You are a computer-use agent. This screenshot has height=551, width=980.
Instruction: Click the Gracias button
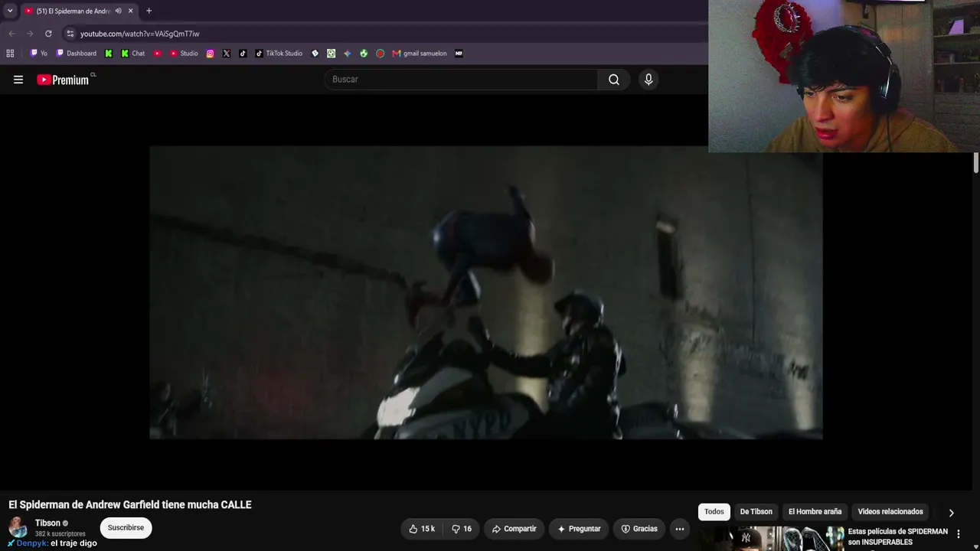tap(639, 529)
